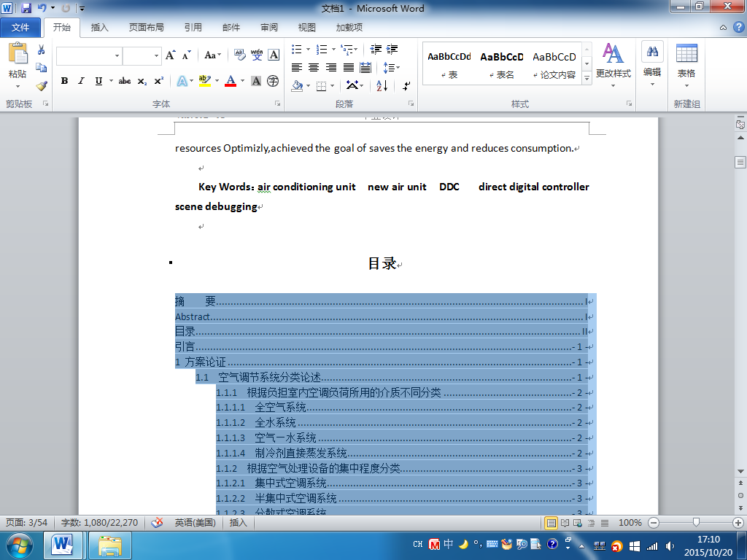
Task: Toggle Superscript formatting
Action: click(x=158, y=81)
